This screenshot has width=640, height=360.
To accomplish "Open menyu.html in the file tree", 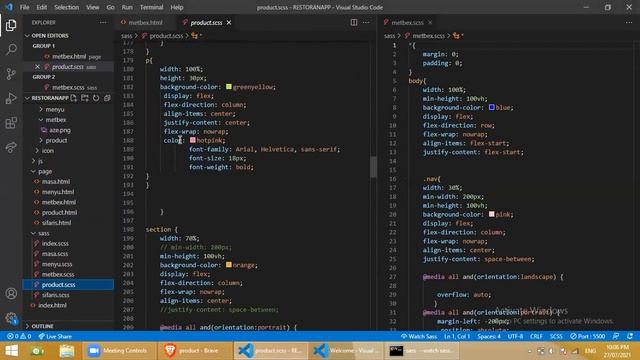I will (x=58, y=192).
